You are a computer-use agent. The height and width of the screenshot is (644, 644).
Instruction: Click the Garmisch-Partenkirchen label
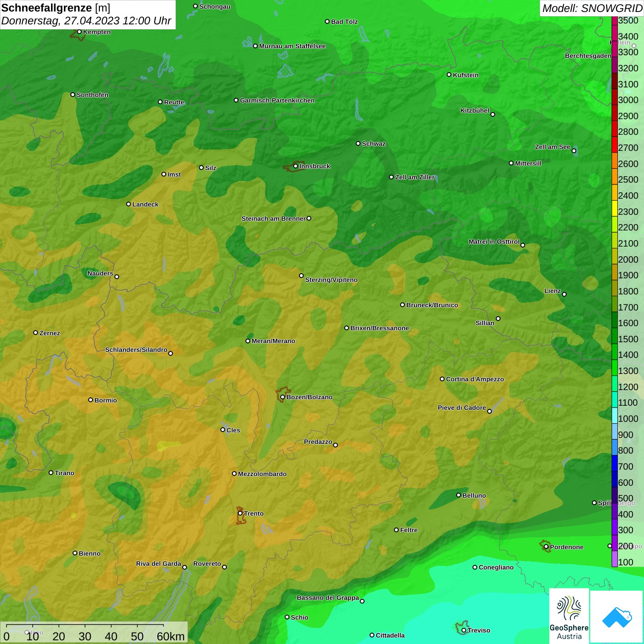pyautogui.click(x=277, y=100)
